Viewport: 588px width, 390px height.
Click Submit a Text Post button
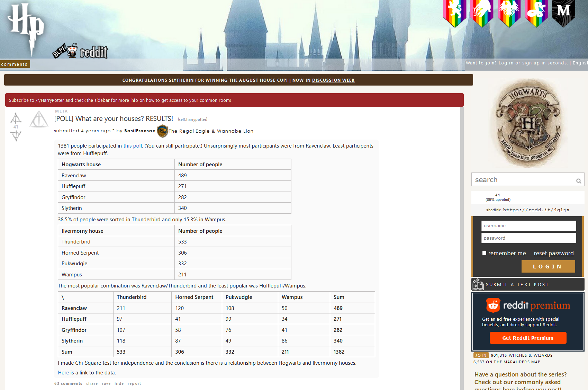(528, 284)
